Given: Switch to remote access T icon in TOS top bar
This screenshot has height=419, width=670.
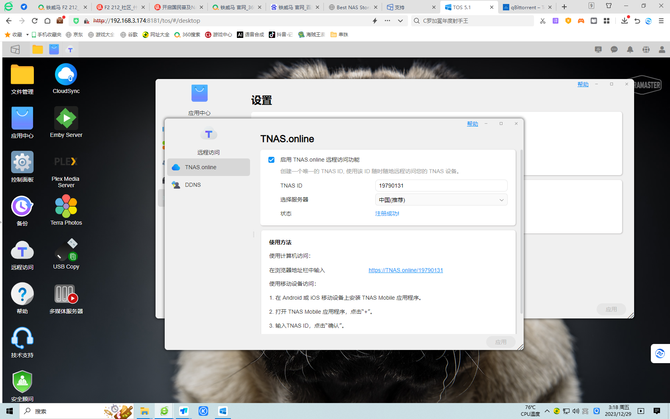Looking at the screenshot, I should (70, 50).
